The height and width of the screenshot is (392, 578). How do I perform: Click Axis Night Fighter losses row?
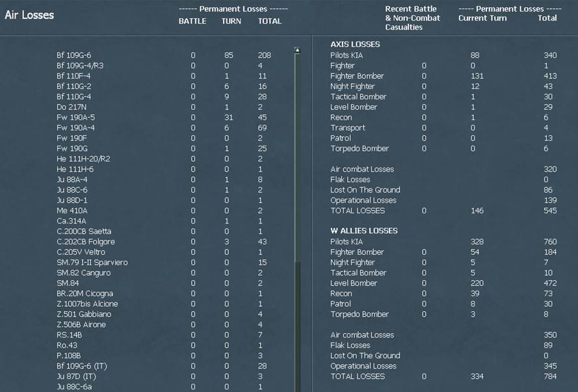pyautogui.click(x=443, y=86)
